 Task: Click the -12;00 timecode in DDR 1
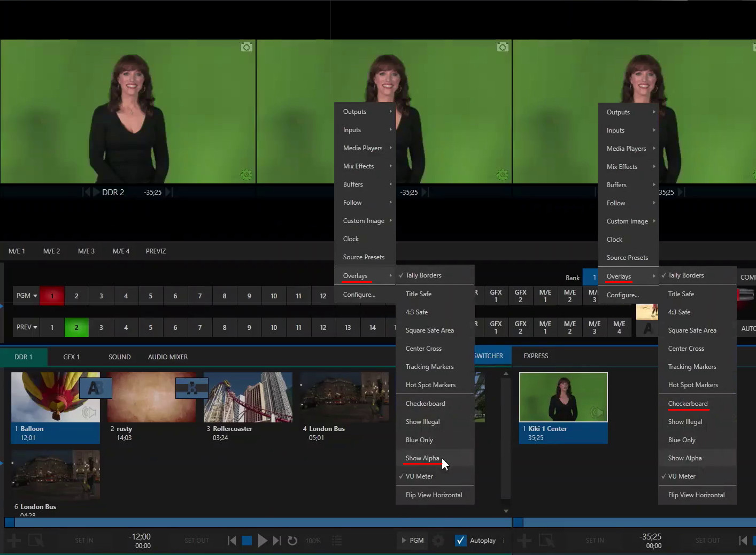point(140,536)
